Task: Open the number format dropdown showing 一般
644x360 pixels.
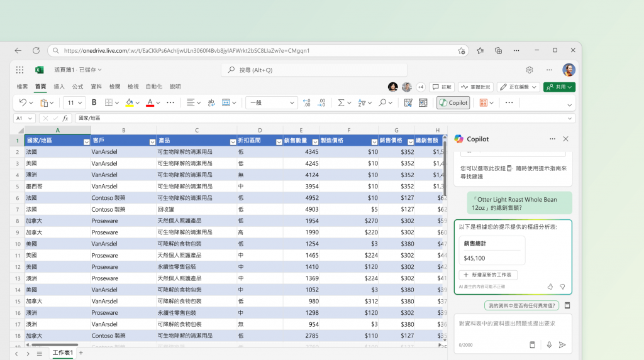Action: [x=272, y=102]
